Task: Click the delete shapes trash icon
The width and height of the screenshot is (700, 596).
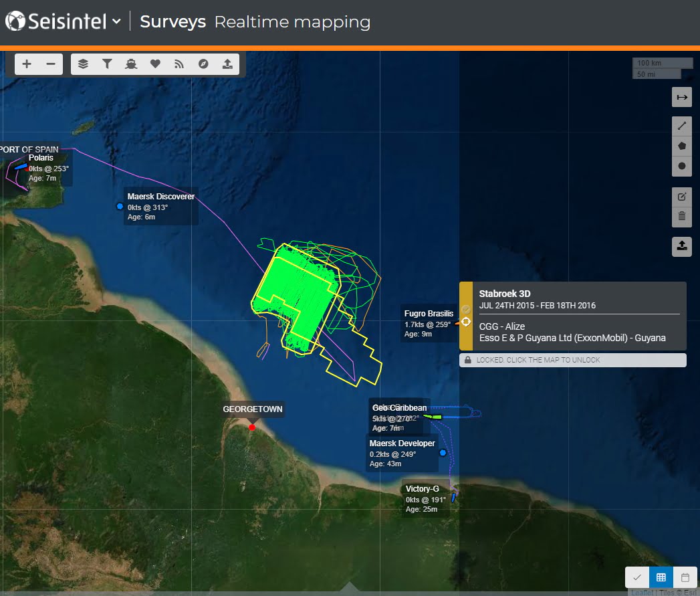Action: (x=682, y=216)
